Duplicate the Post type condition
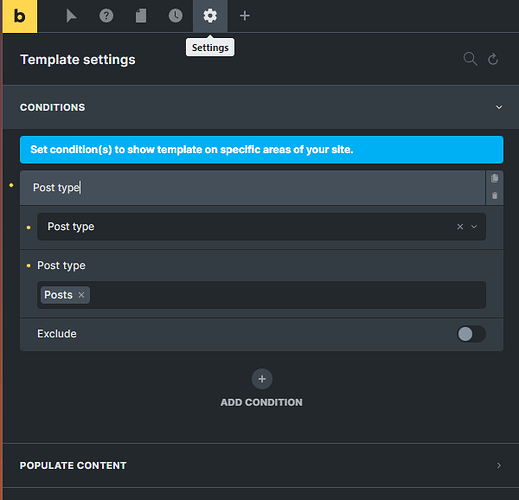Viewport: 519px width, 500px height. tap(495, 178)
